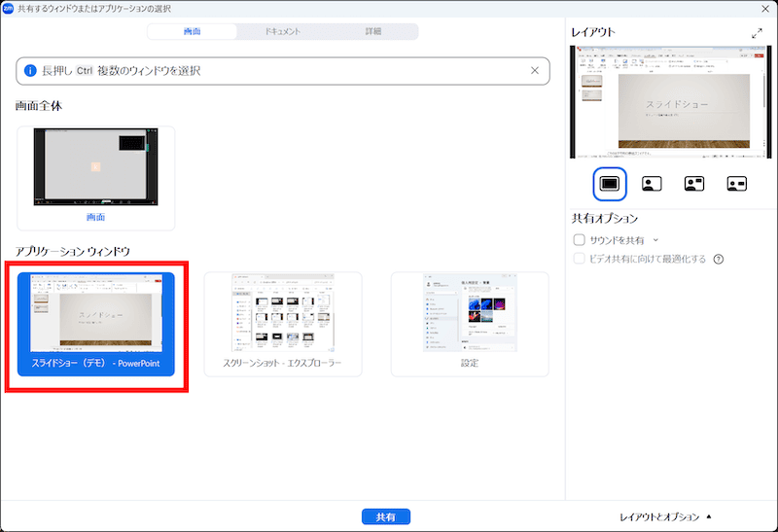Select the 設定 window thumbnail
This screenshot has width=778, height=532.
pos(470,323)
